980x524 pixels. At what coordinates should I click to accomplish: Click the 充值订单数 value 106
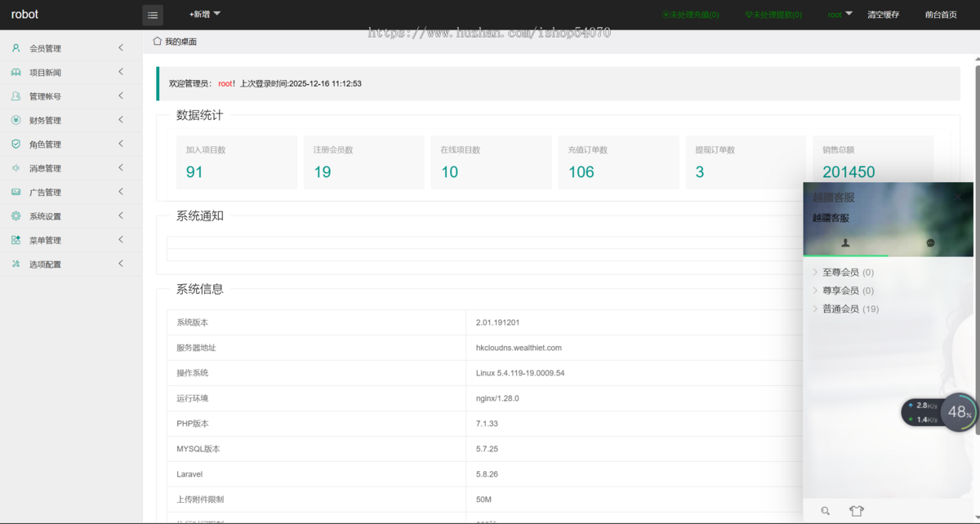[581, 172]
